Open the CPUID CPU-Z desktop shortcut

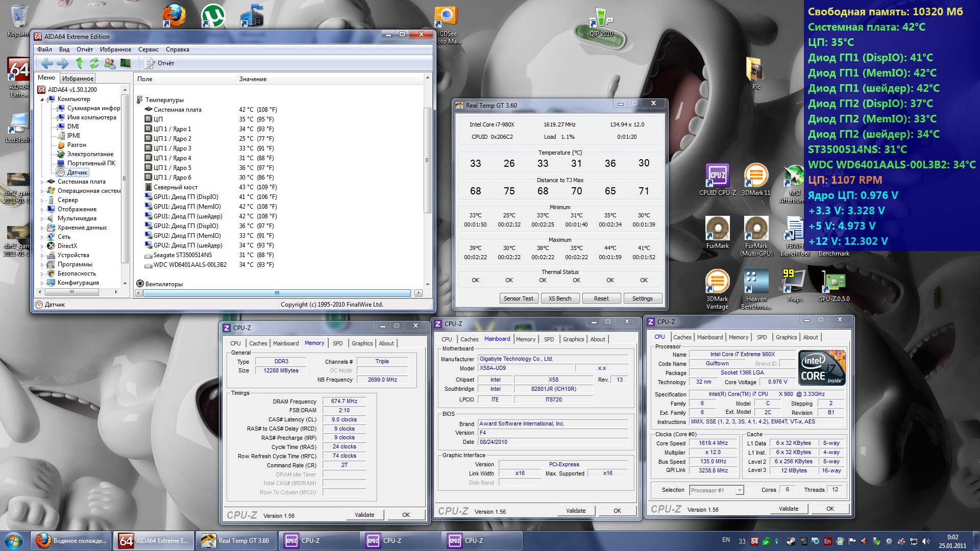717,180
